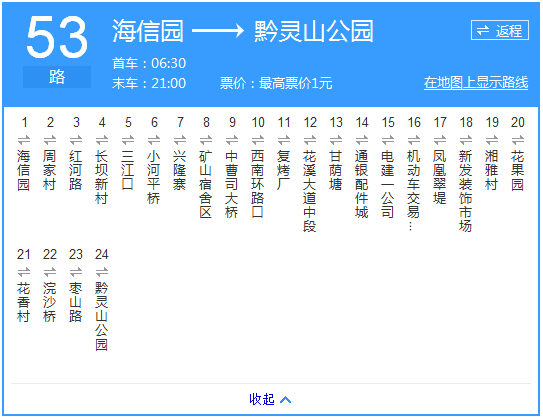This screenshot has height=420, width=543.
Task: Click the transfer icon above 西南环路口 stop
Action: pyautogui.click(x=258, y=140)
